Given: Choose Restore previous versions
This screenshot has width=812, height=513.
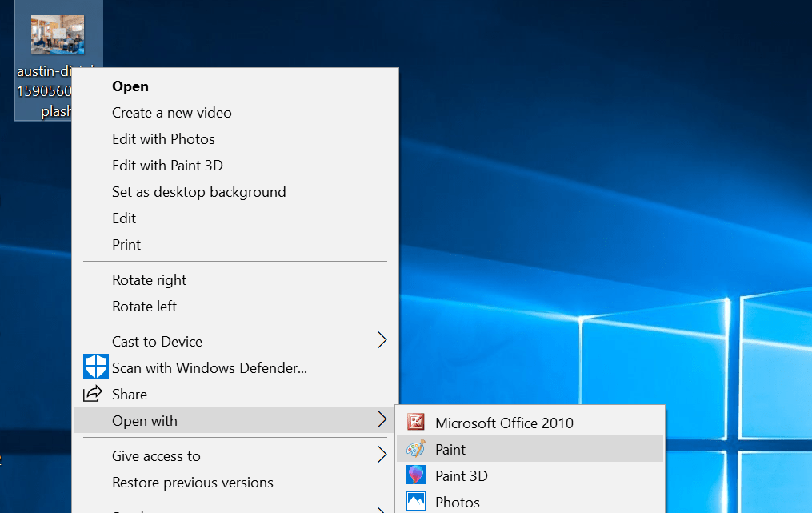Looking at the screenshot, I should coord(236,483).
